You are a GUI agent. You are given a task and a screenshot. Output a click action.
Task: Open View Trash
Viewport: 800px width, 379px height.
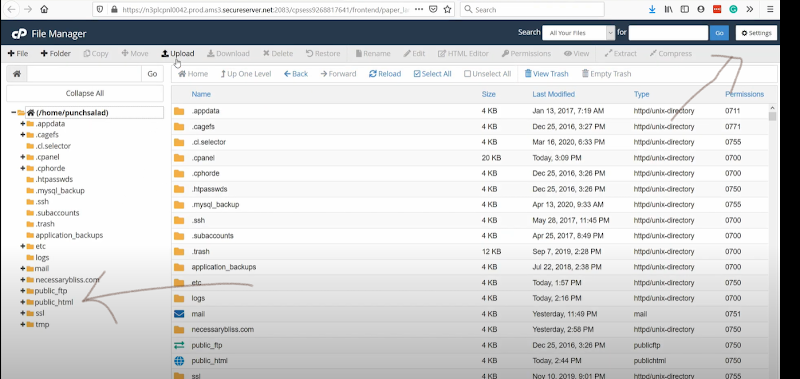(x=546, y=74)
